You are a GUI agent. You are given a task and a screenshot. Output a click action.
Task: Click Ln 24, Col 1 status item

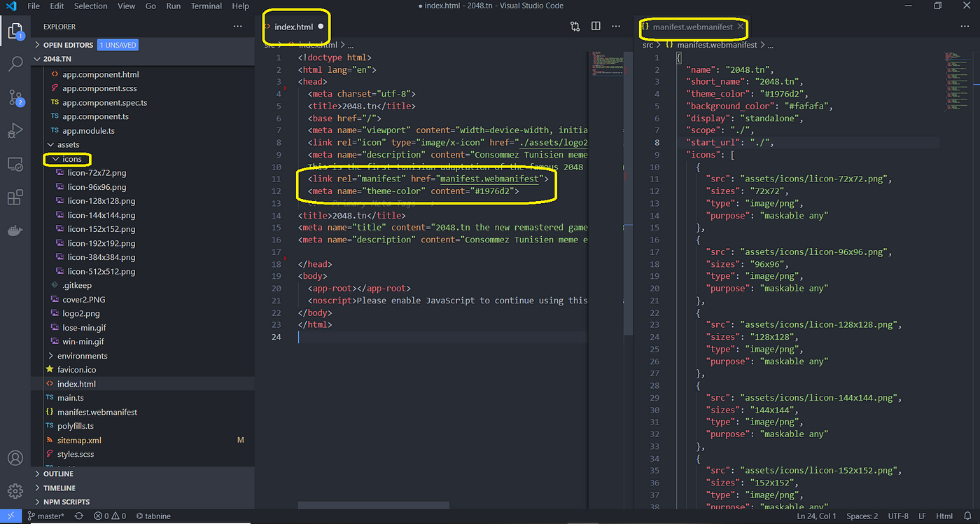pos(817,516)
